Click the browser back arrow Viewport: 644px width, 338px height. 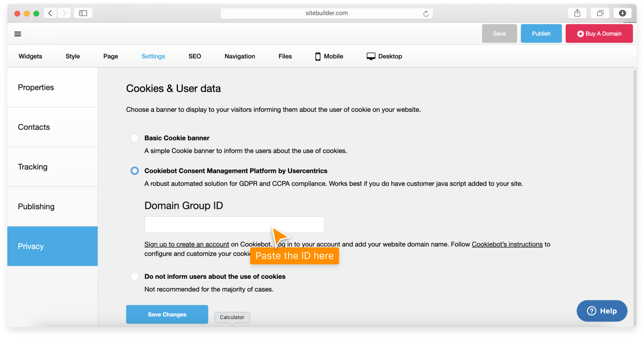click(50, 13)
